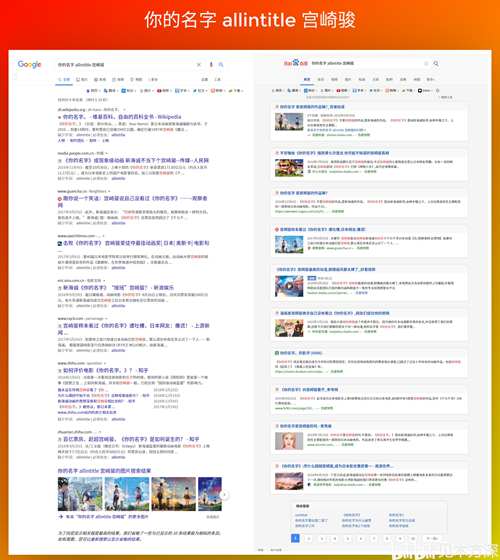Open first Google image result thumbnail
Viewport: 500px width, 560px height.
pos(80,494)
